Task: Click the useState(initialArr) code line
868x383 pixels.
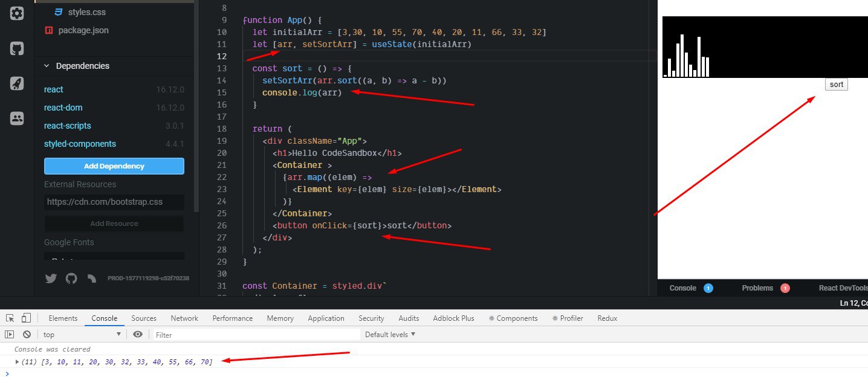Action: click(x=361, y=44)
